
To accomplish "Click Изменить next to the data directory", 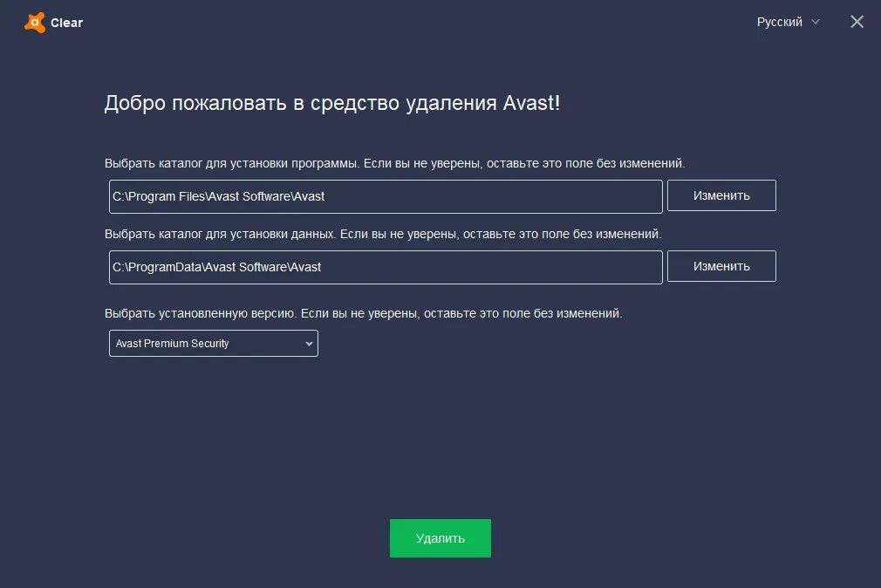I will [721, 266].
